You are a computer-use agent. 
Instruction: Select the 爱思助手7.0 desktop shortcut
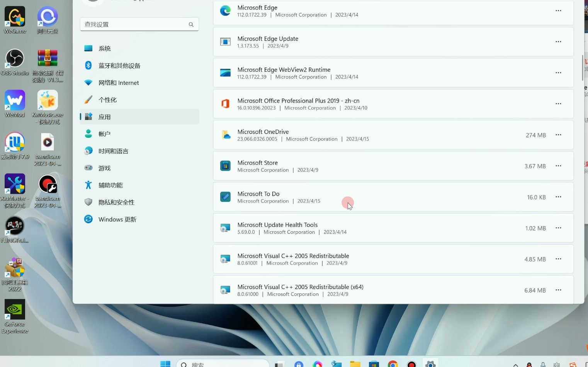15,146
